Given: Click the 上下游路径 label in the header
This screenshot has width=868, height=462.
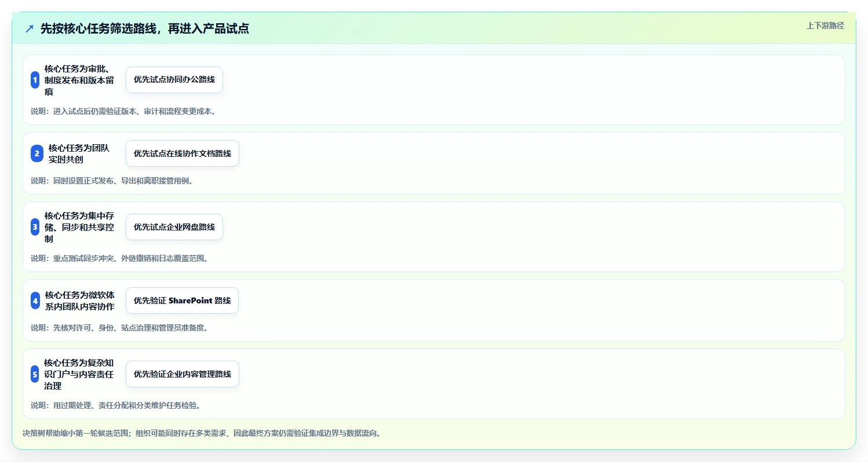Looking at the screenshot, I should [825, 25].
